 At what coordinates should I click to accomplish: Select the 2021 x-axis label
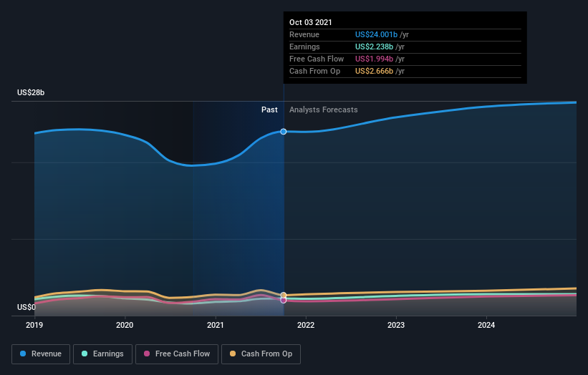tap(216, 325)
